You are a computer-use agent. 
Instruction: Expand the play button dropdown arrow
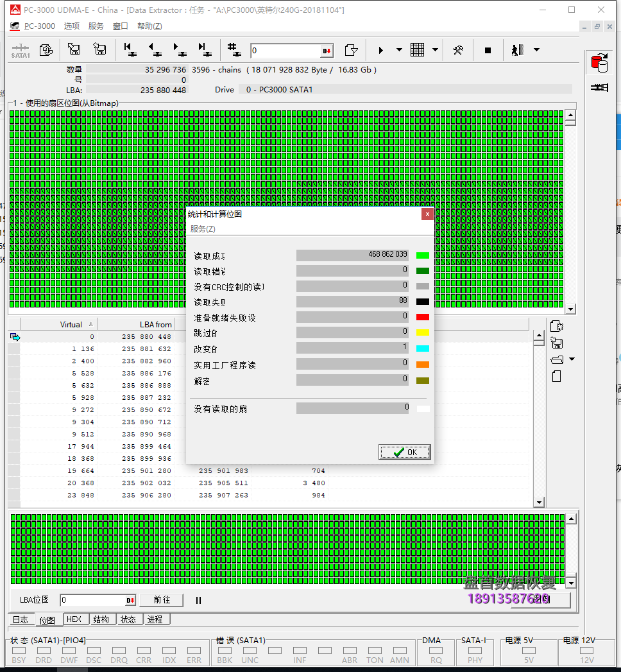(399, 49)
